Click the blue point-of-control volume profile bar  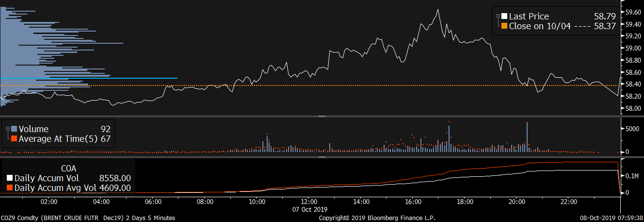pyautogui.click(x=89, y=78)
